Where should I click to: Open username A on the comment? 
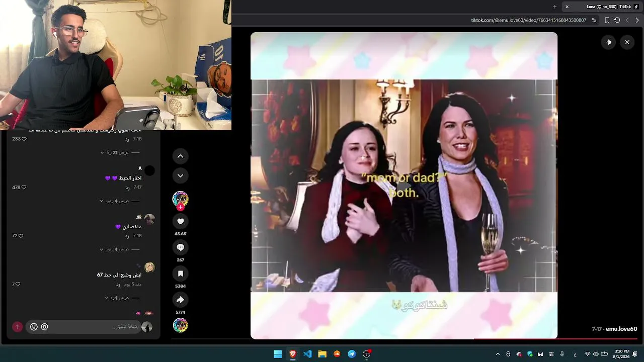[x=140, y=168]
